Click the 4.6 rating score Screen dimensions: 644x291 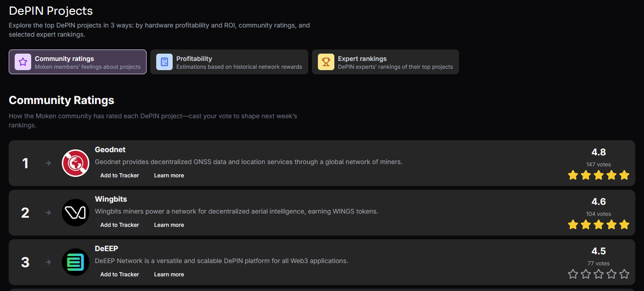click(599, 202)
